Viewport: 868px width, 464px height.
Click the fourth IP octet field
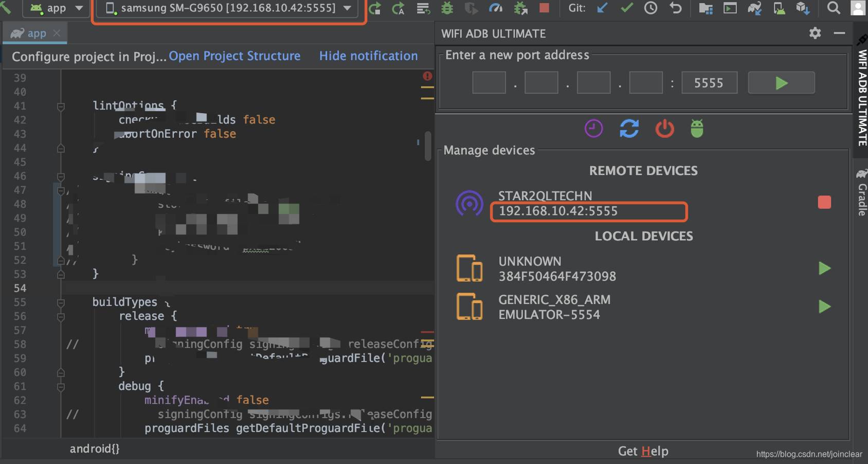646,83
